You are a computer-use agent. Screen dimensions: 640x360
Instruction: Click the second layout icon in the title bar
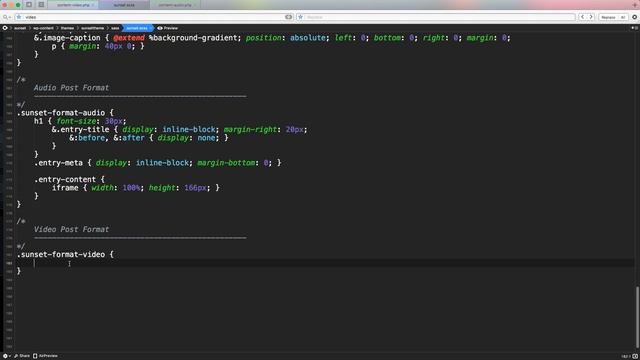41,5
